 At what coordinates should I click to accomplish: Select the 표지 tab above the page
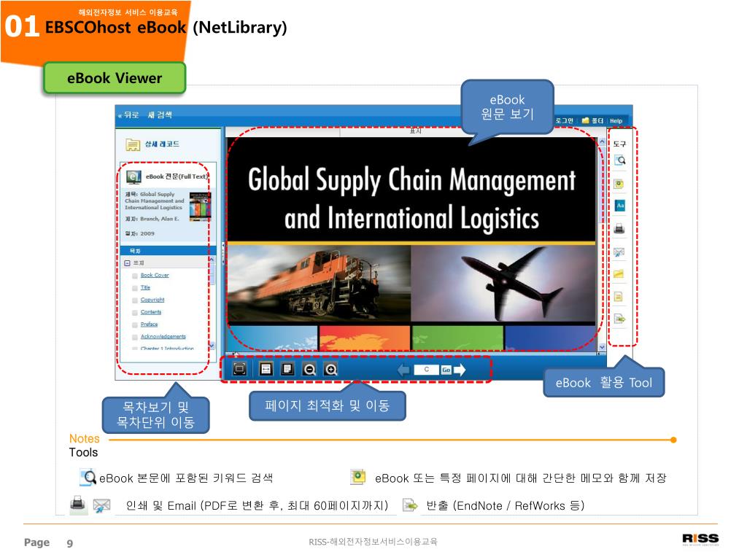click(x=415, y=131)
